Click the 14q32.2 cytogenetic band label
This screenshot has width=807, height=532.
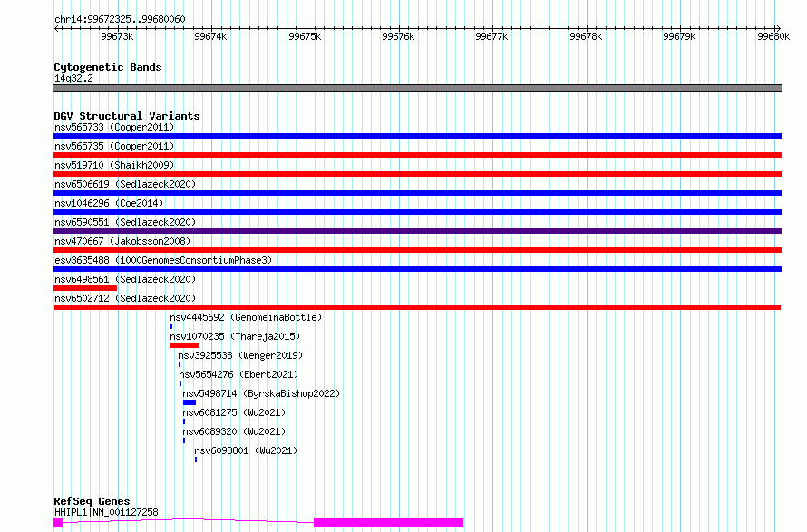[73, 78]
